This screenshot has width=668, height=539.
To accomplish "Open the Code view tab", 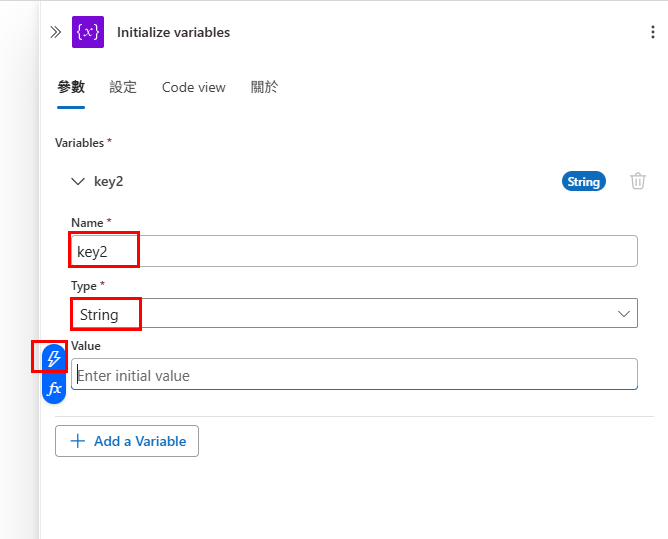I will (193, 87).
